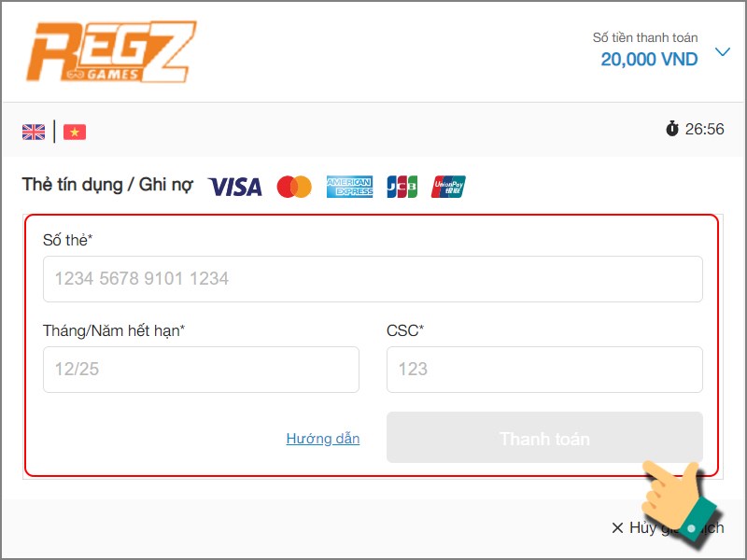Open the Hướng dẫn guide link
747x560 pixels.
coord(323,439)
